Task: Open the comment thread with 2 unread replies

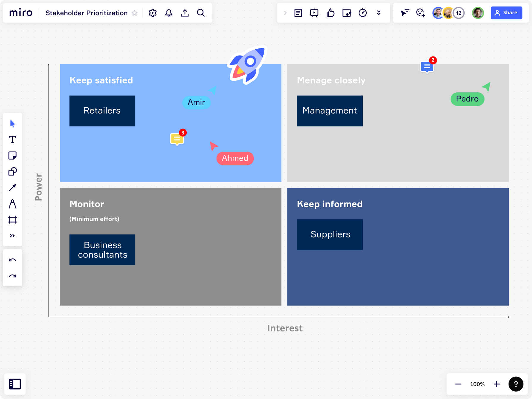Action: [427, 67]
